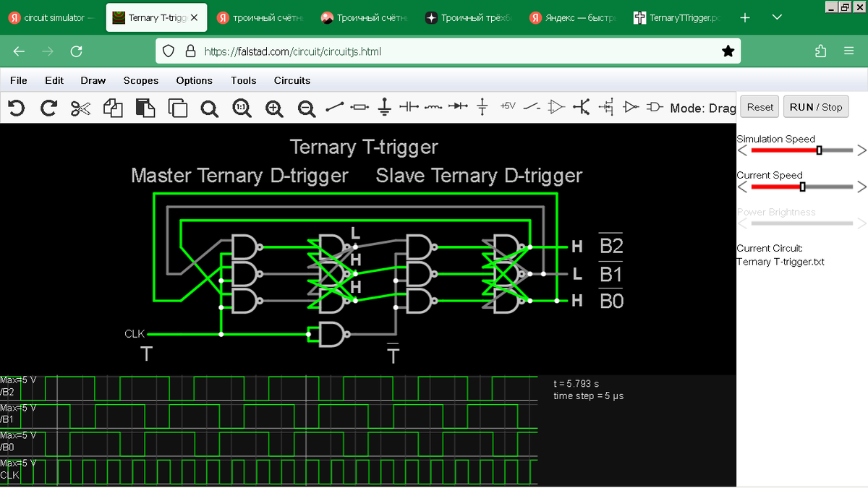Click the site security shield icon

tap(168, 51)
